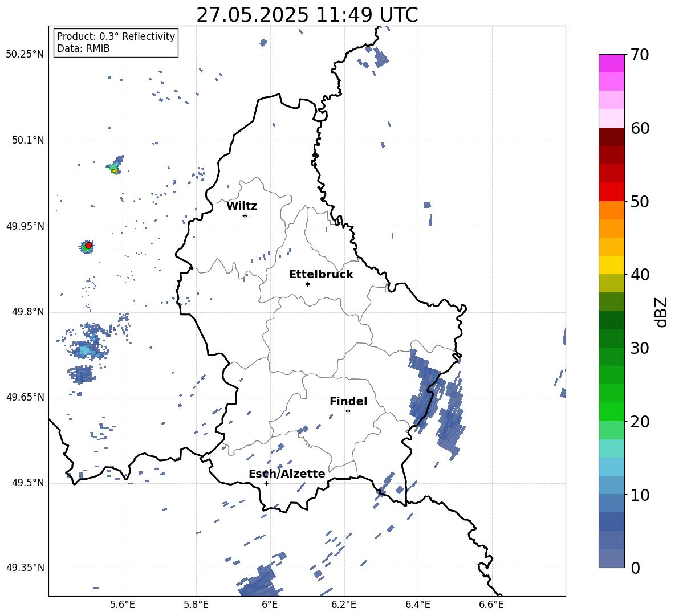The image size is (675, 616).
Task: Click the dBZ colorbar label
Action: point(661,312)
